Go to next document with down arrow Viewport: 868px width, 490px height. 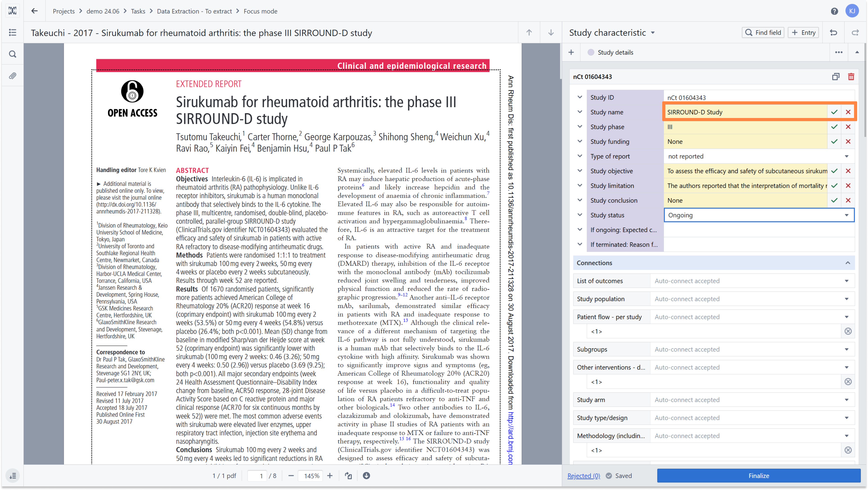click(x=551, y=33)
